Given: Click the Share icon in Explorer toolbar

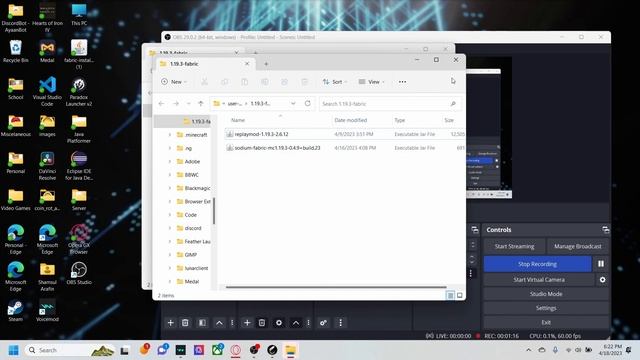Looking at the screenshot, I should pyautogui.click(x=284, y=82).
